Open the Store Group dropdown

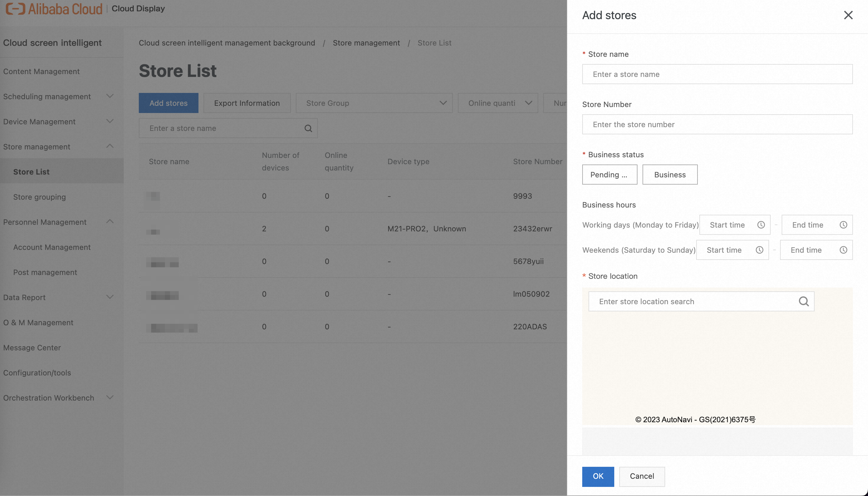click(x=374, y=103)
